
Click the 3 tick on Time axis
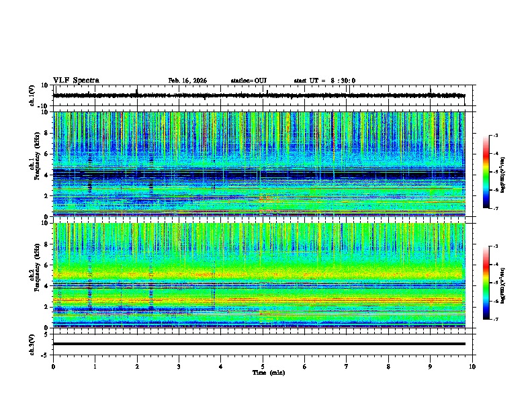tap(179, 367)
